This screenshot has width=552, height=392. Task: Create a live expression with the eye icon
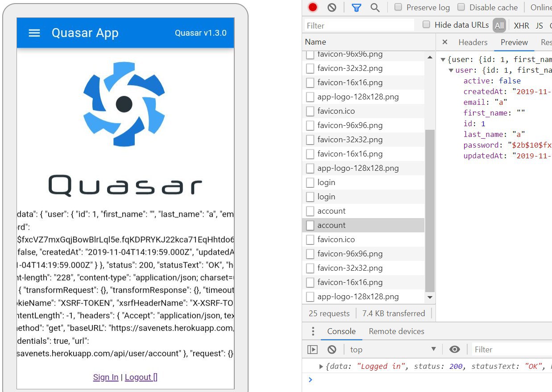coord(454,350)
